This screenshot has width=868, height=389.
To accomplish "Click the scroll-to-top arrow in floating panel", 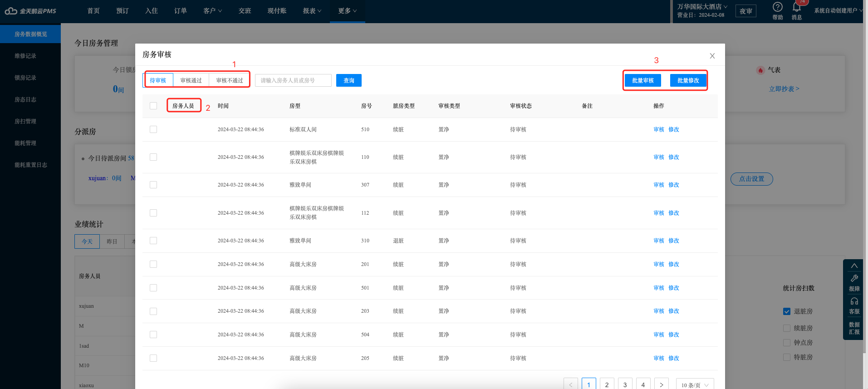I will tap(854, 266).
